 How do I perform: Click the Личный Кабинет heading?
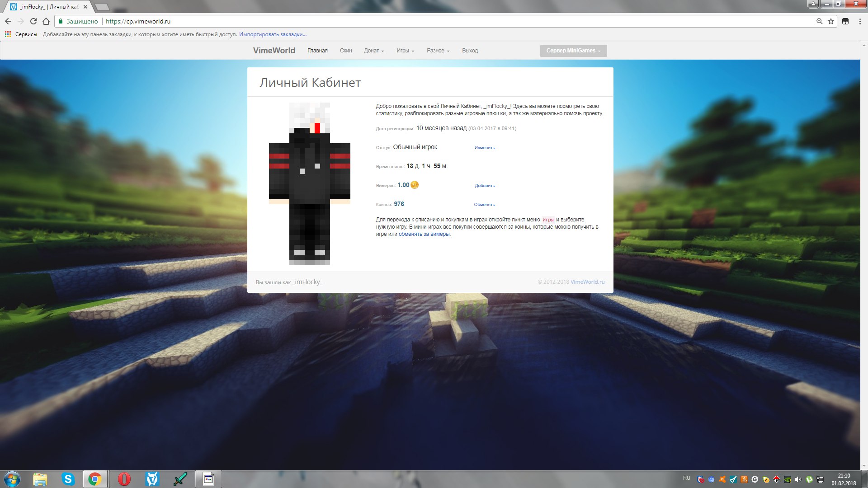pyautogui.click(x=310, y=83)
